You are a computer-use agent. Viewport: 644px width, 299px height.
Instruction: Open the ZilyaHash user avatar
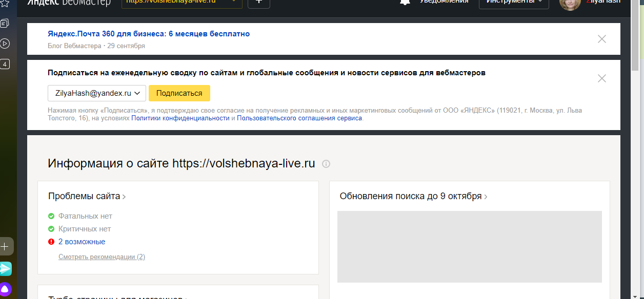click(570, 4)
